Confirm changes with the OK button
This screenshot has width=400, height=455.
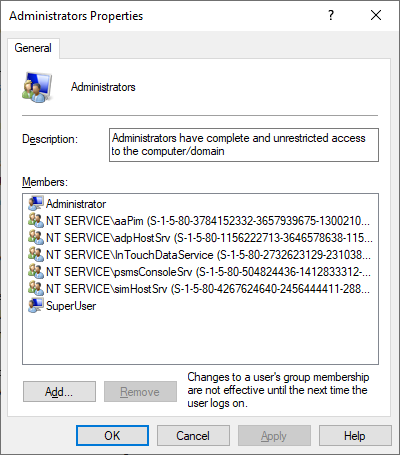point(112,435)
